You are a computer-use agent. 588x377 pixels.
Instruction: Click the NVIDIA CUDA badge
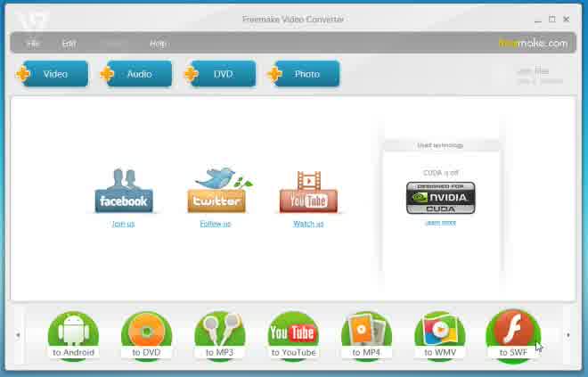(x=441, y=198)
